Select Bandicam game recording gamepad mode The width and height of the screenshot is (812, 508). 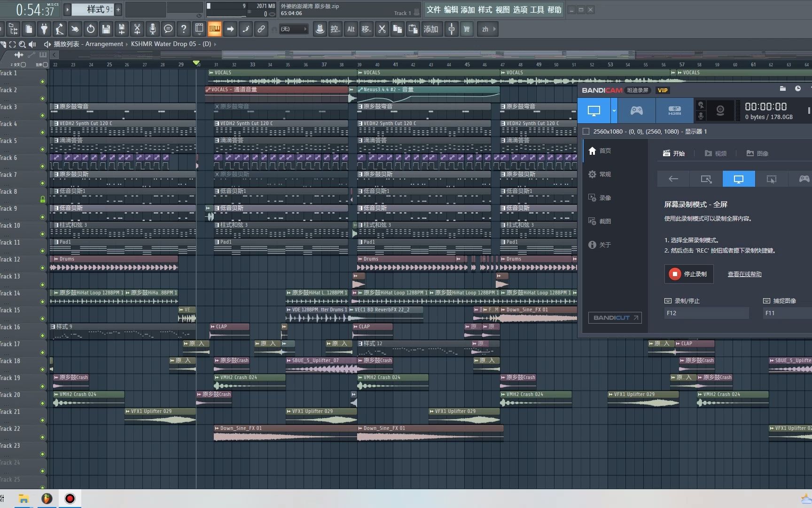636,111
